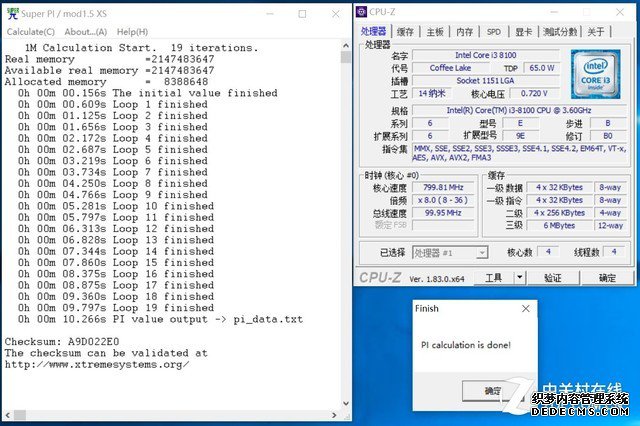Click the 总线速度 value 99.95 MHz
Viewport: 640px width, 426px height.
443,213
